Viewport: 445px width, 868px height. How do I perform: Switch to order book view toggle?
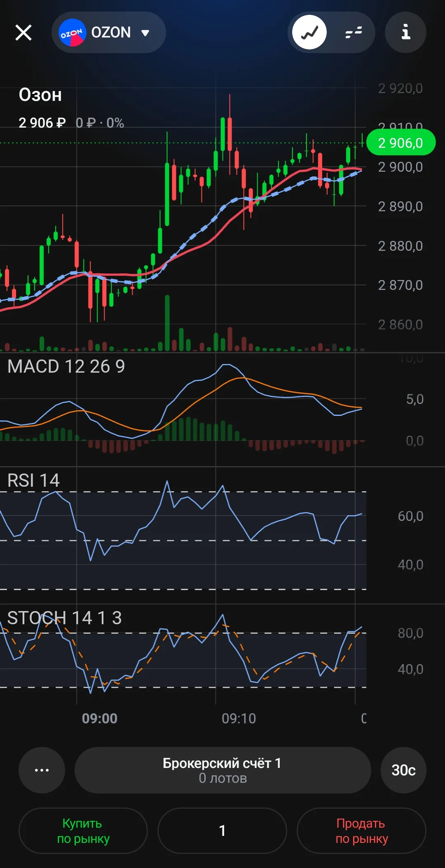click(x=353, y=32)
